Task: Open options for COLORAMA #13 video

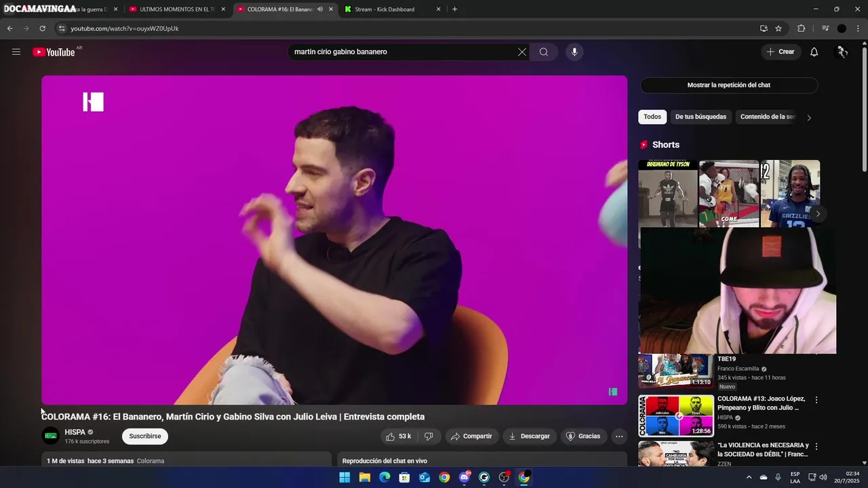Action: coord(816,400)
